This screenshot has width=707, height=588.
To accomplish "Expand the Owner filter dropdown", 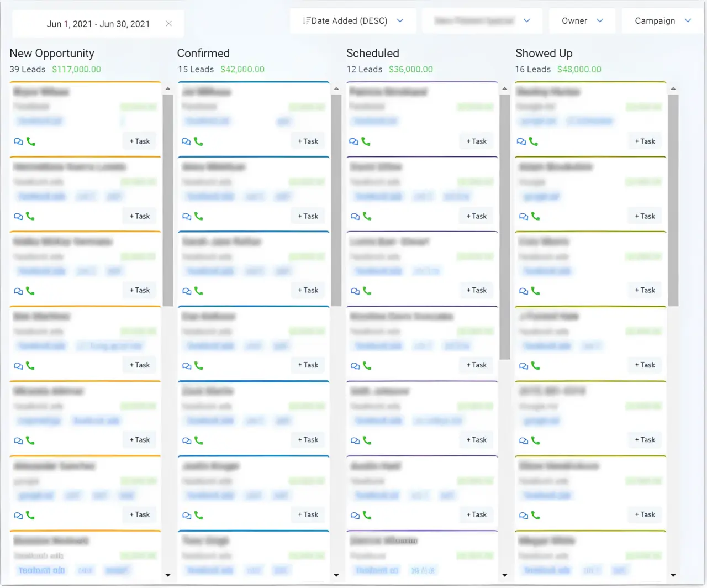I will (582, 21).
